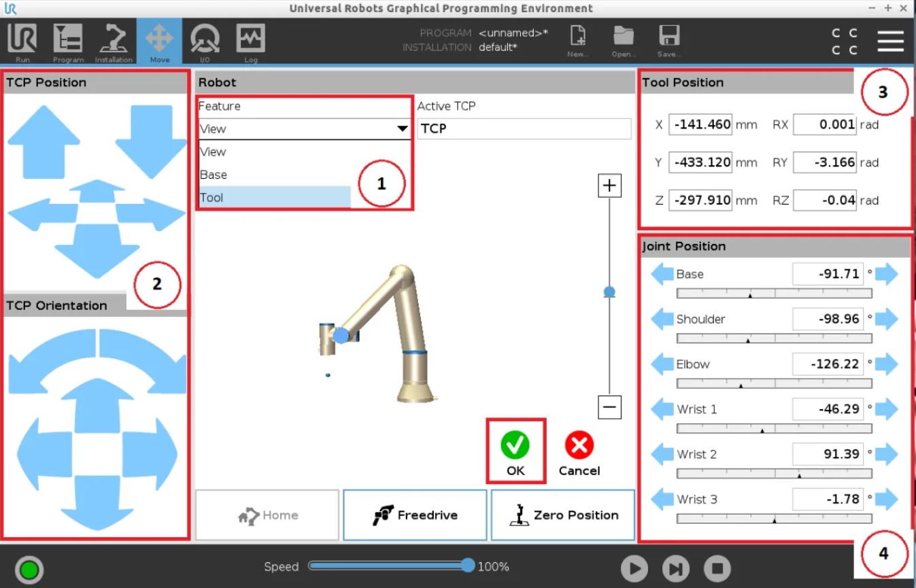Click the Step forward button in footer
916x588 pixels.
675,568
